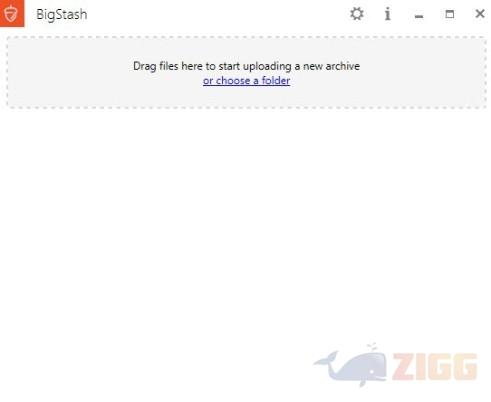This screenshot has width=491, height=402.
Task: Click inside the dashed upload drop zone
Action: point(246,72)
